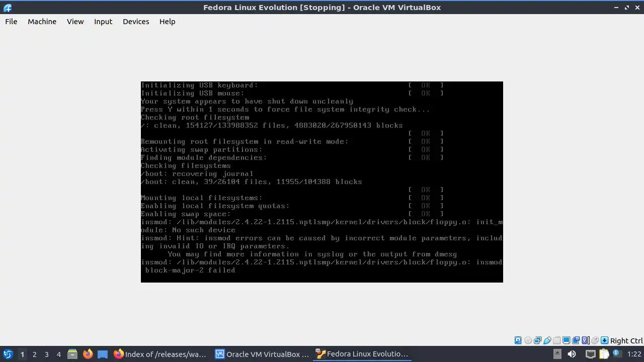Open the View menu

75,22
